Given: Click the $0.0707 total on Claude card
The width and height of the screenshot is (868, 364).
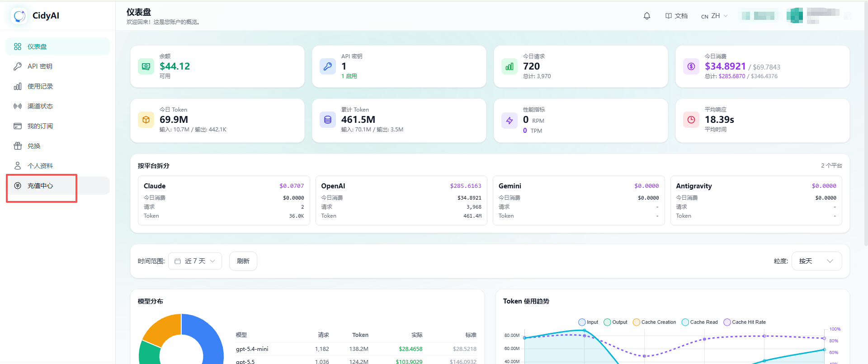Looking at the screenshot, I should [292, 186].
